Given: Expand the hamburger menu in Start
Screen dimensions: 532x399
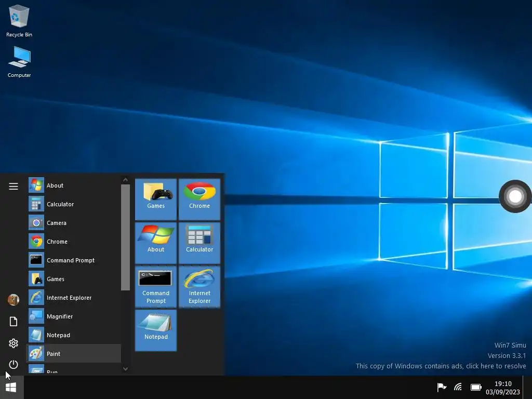Looking at the screenshot, I should [13, 187].
